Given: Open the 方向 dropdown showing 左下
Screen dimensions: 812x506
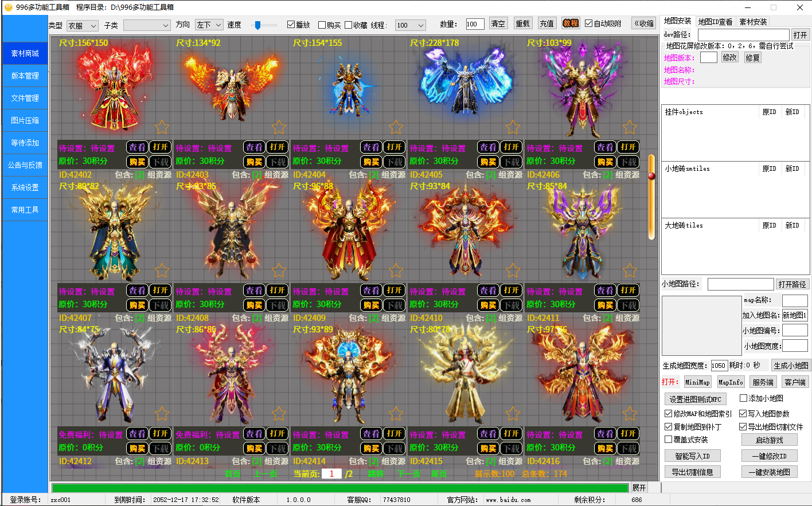Looking at the screenshot, I should (x=209, y=25).
